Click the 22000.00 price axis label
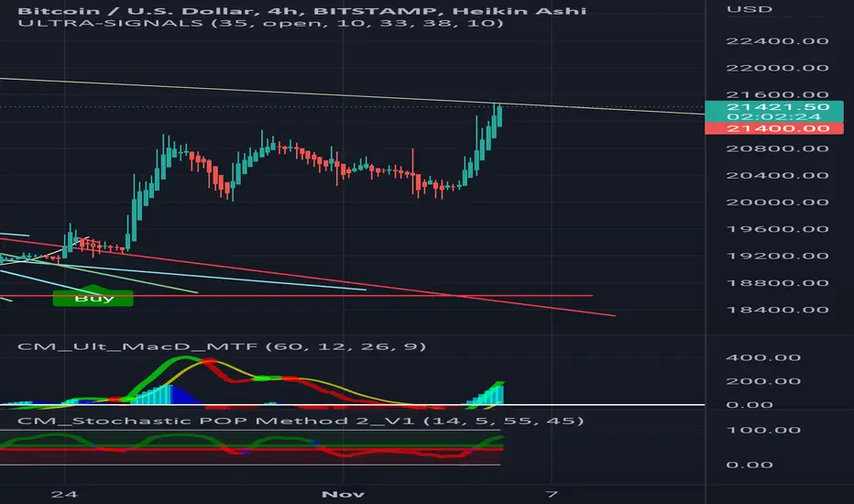 click(778, 68)
